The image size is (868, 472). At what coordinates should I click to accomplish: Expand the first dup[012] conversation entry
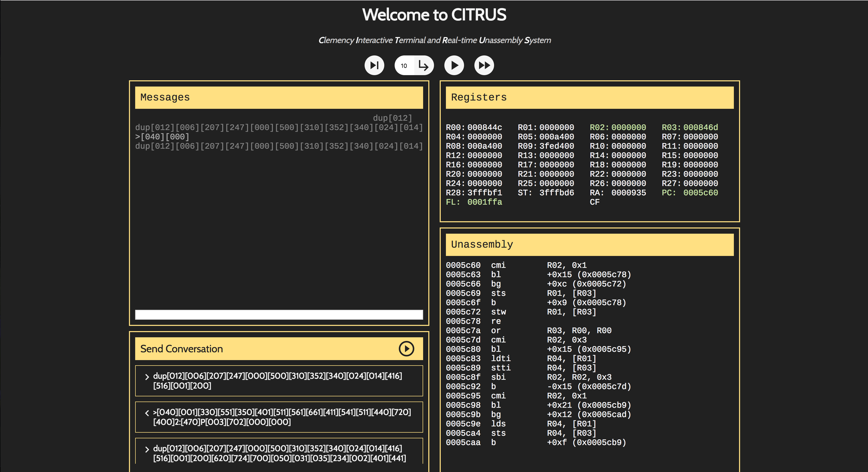[x=279, y=381]
